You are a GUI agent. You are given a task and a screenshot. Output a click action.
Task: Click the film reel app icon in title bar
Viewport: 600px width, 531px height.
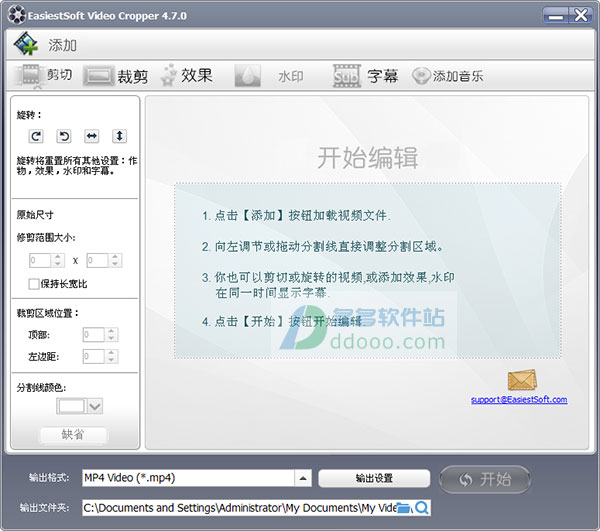point(17,15)
